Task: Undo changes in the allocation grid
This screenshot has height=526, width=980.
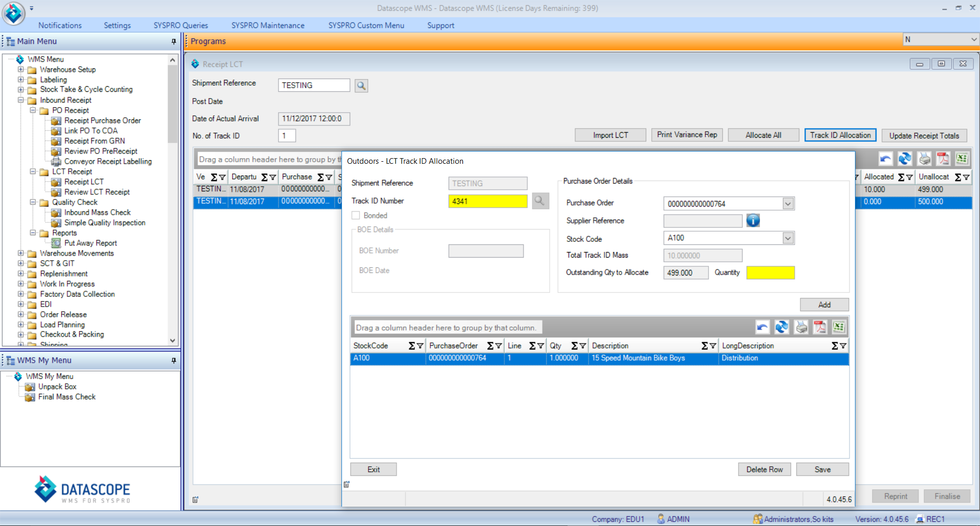Action: pos(762,327)
